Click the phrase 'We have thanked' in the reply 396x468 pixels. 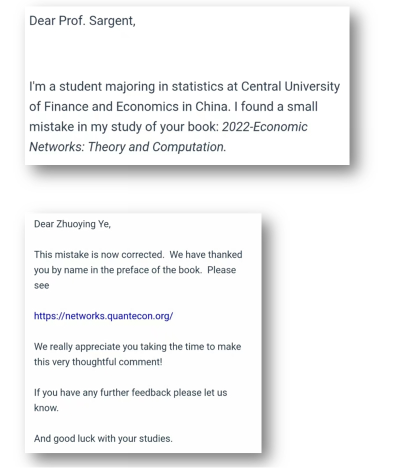[x=206, y=255]
